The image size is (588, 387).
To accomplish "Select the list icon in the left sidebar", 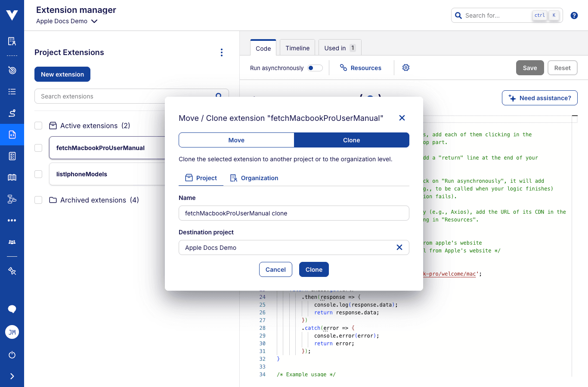I will point(12,92).
